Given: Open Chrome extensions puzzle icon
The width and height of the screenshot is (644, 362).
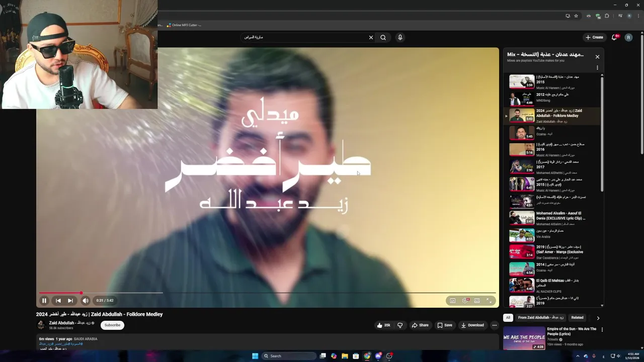Looking at the screenshot, I should coord(607,16).
